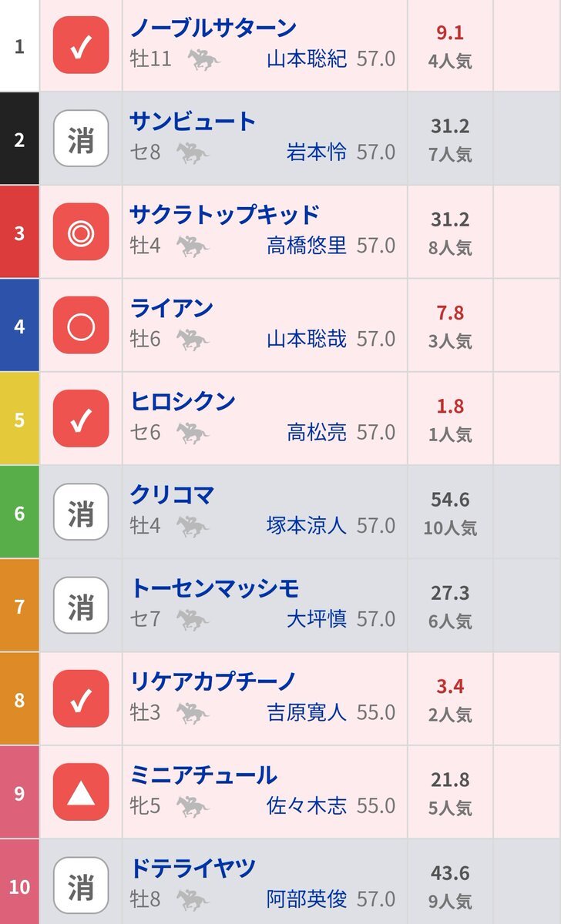This screenshot has width=561, height=924.
Task: Select double-circle mark for サクラトップキッド
Action: pos(81,233)
